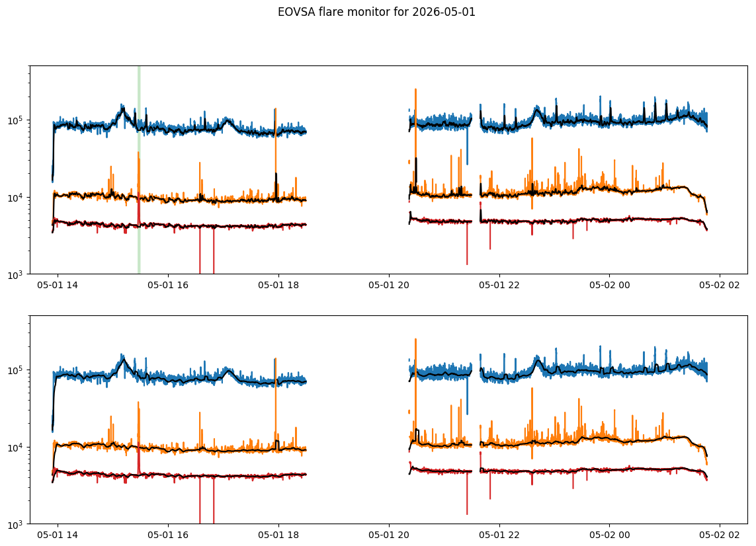756x546 pixels.
Task: Click the '05-01 20' label under bottom plot
Action: pos(389,535)
